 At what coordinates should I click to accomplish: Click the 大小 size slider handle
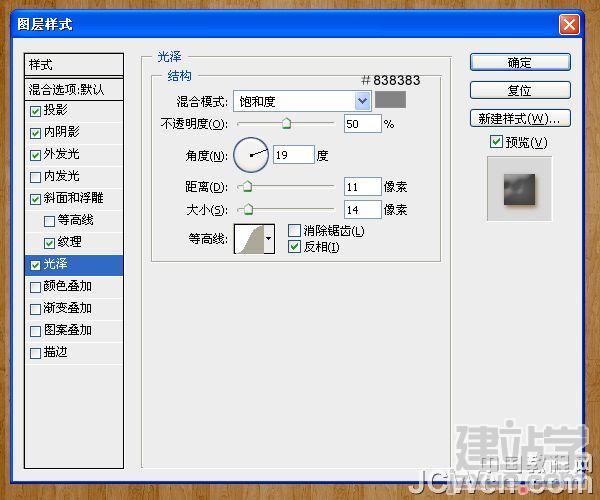[x=248, y=209]
